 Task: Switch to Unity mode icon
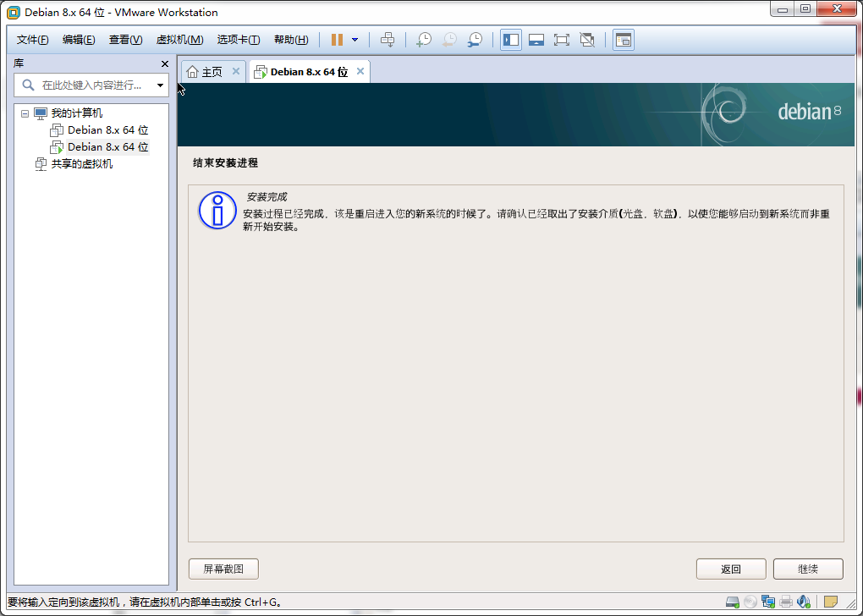click(587, 40)
